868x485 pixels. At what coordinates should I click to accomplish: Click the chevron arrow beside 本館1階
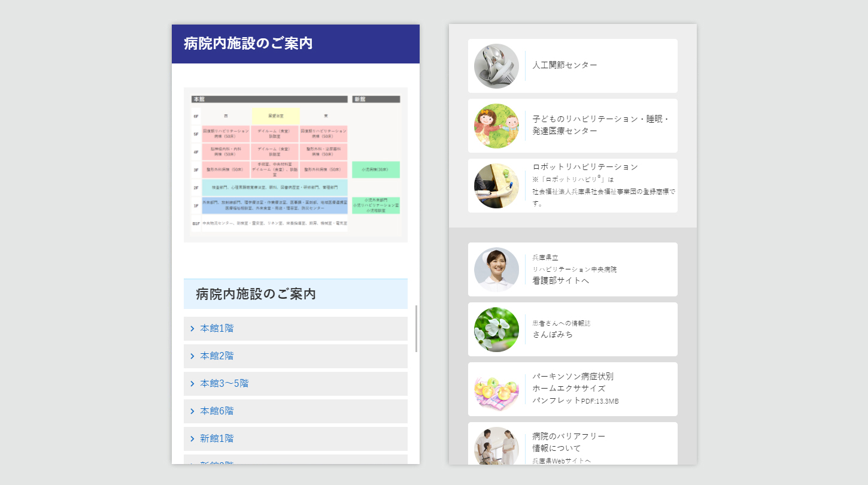pyautogui.click(x=192, y=329)
